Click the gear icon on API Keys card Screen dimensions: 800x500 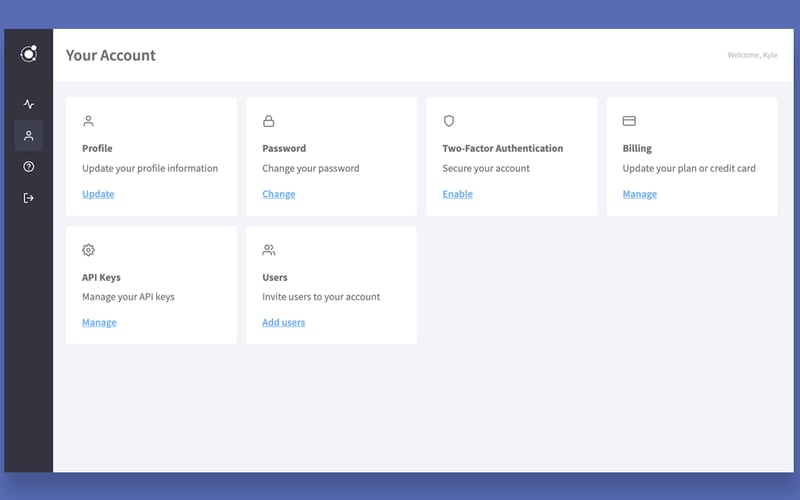pyautogui.click(x=88, y=250)
